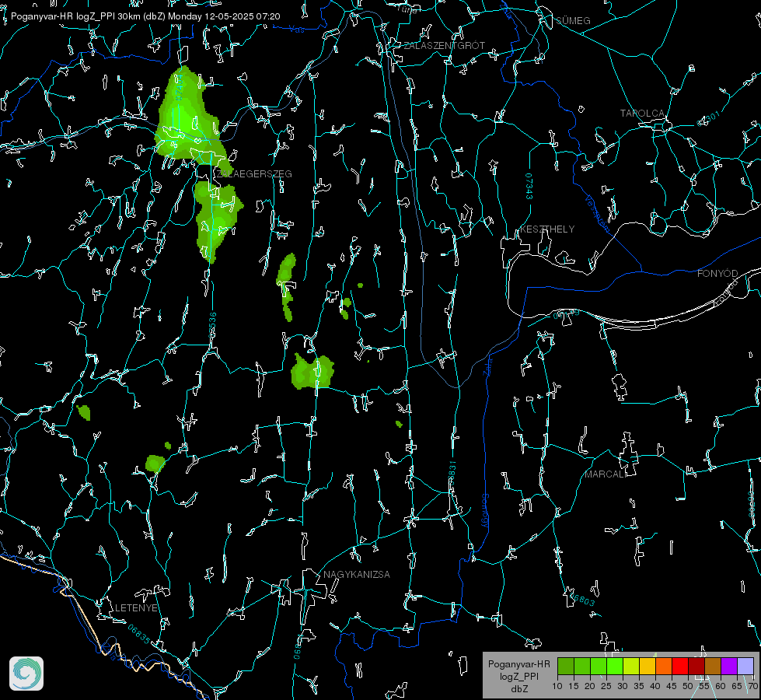Screen dimensions: 761x700
Task: Click the legend scale value 10
Action: tap(557, 686)
